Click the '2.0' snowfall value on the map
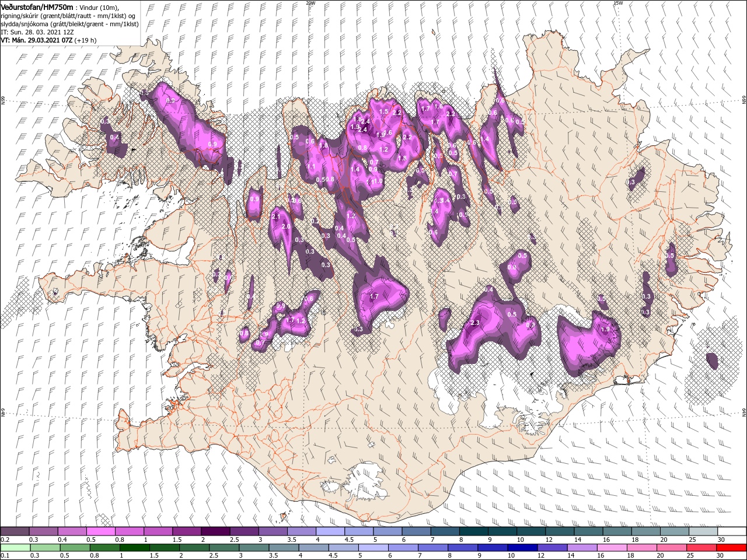This screenshot has width=747, height=560. [286, 226]
